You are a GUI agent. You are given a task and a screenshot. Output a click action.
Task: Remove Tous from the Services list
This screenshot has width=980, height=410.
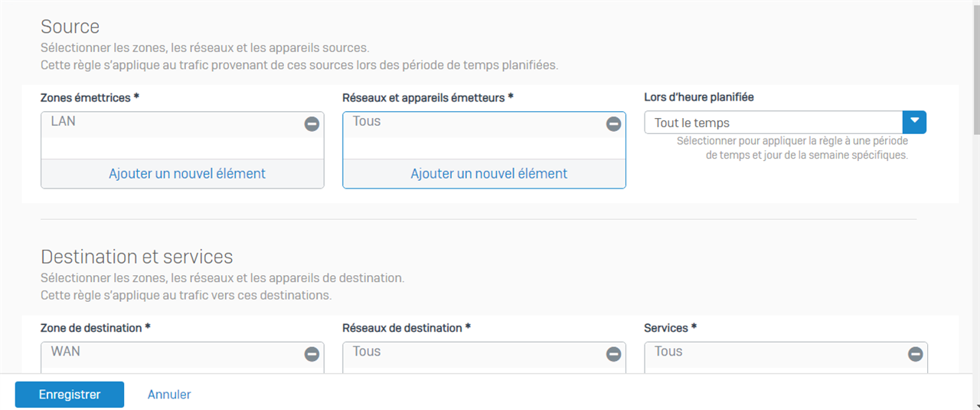pos(915,354)
